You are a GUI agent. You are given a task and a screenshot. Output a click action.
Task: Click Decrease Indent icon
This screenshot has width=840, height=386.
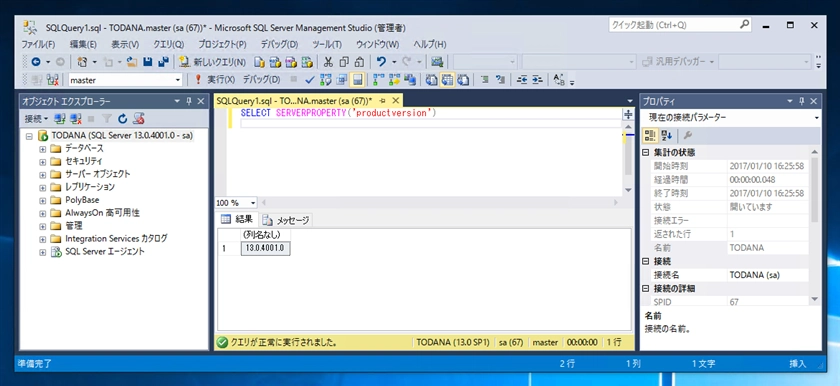point(522,80)
